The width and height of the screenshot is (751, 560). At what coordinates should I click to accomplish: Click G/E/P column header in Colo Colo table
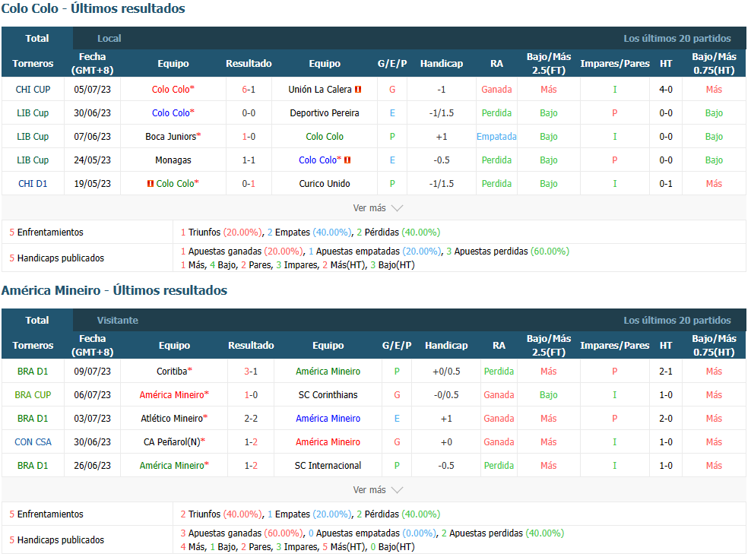pos(392,64)
